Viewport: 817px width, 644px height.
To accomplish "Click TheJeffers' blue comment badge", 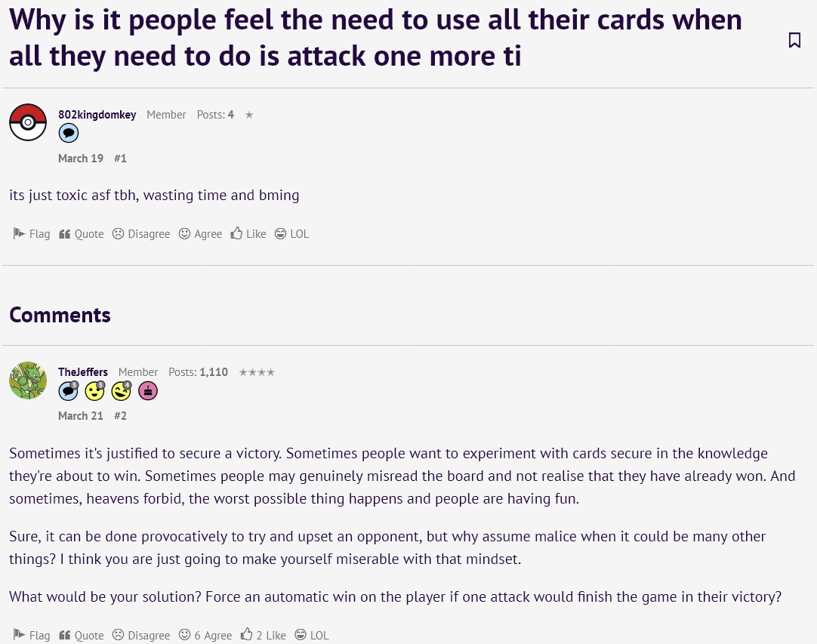I will (x=68, y=391).
